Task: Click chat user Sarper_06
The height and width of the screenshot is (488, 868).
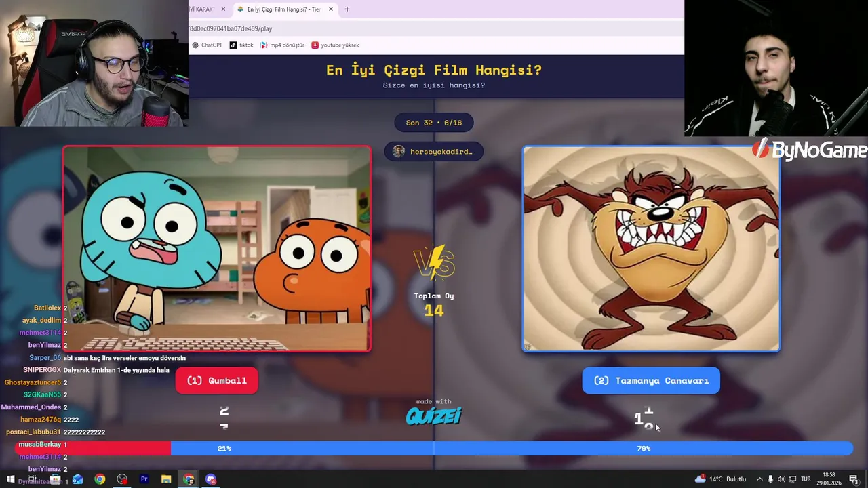Action: click(45, 358)
